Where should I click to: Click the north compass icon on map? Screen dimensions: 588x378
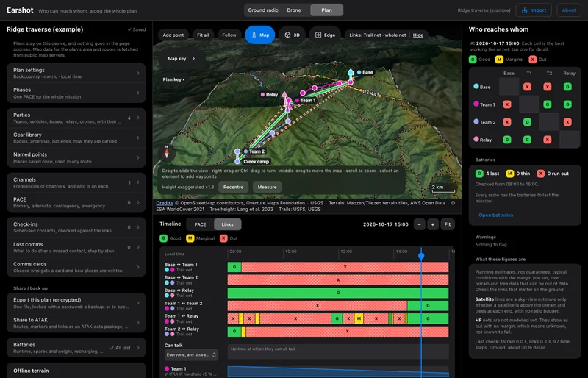click(x=167, y=152)
